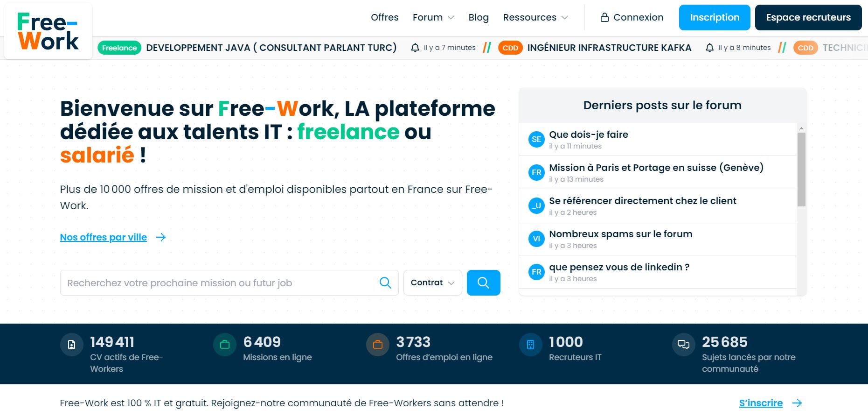868x417 pixels.
Task: Click the Free-Work logo
Action: tap(48, 31)
